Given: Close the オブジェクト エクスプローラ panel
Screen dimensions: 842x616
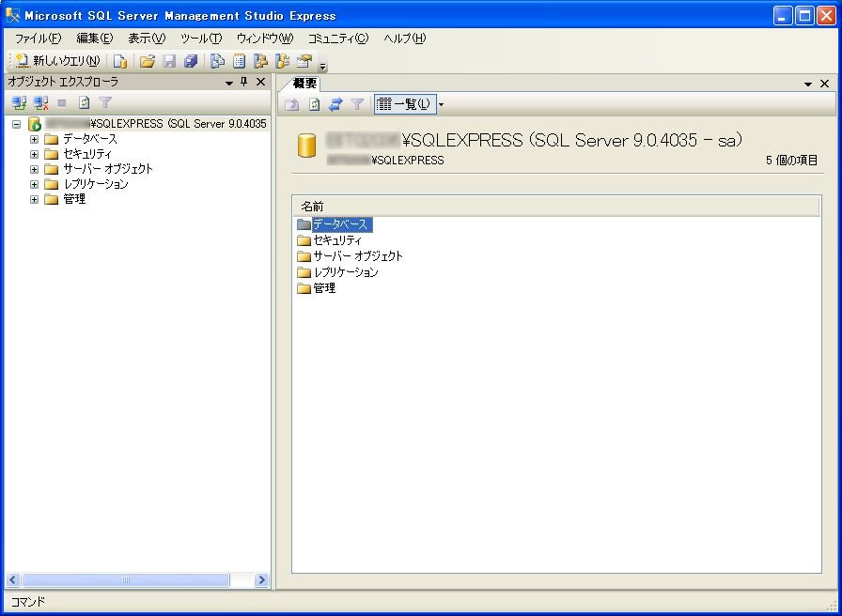Looking at the screenshot, I should click(x=261, y=82).
